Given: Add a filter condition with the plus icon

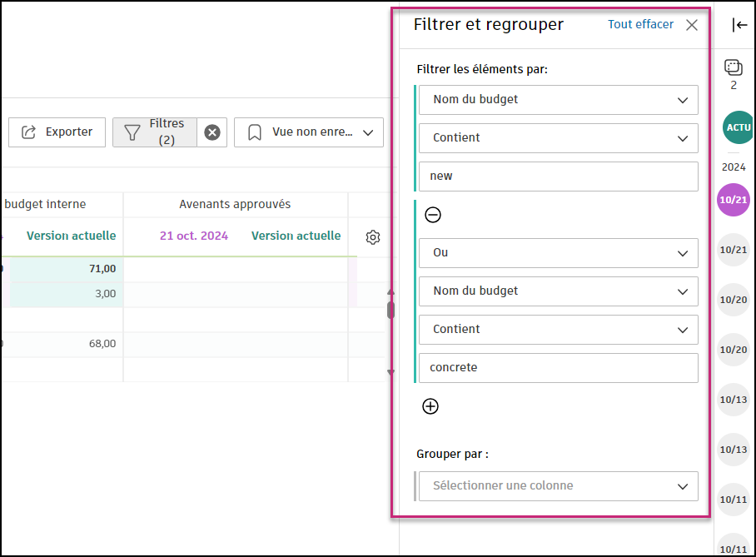Looking at the screenshot, I should click(430, 406).
